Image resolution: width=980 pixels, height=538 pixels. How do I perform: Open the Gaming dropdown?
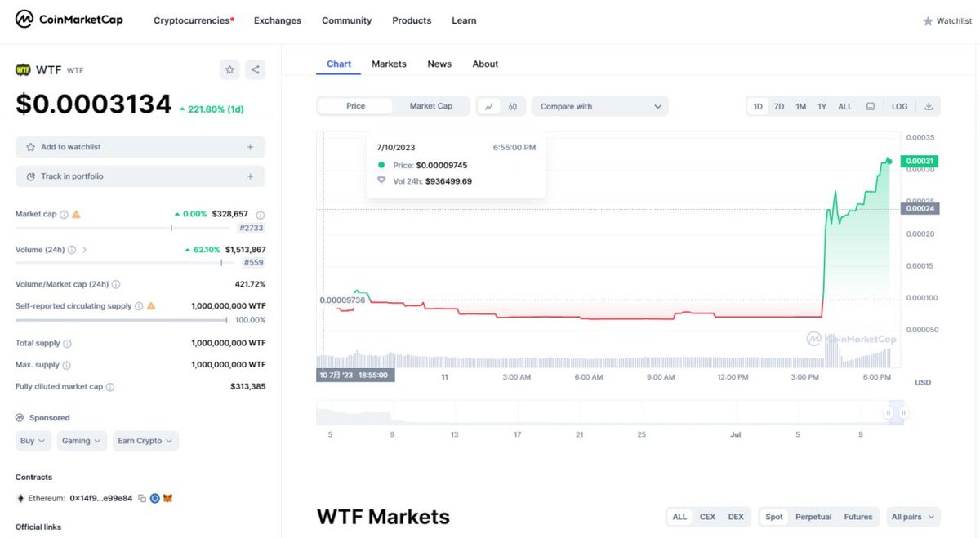tap(82, 441)
